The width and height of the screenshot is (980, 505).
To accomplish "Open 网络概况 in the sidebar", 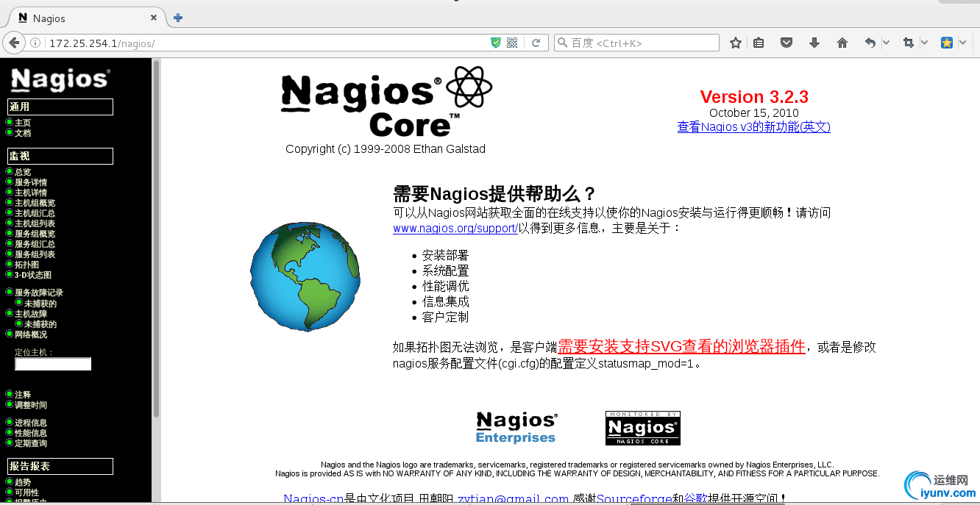I will [x=31, y=334].
